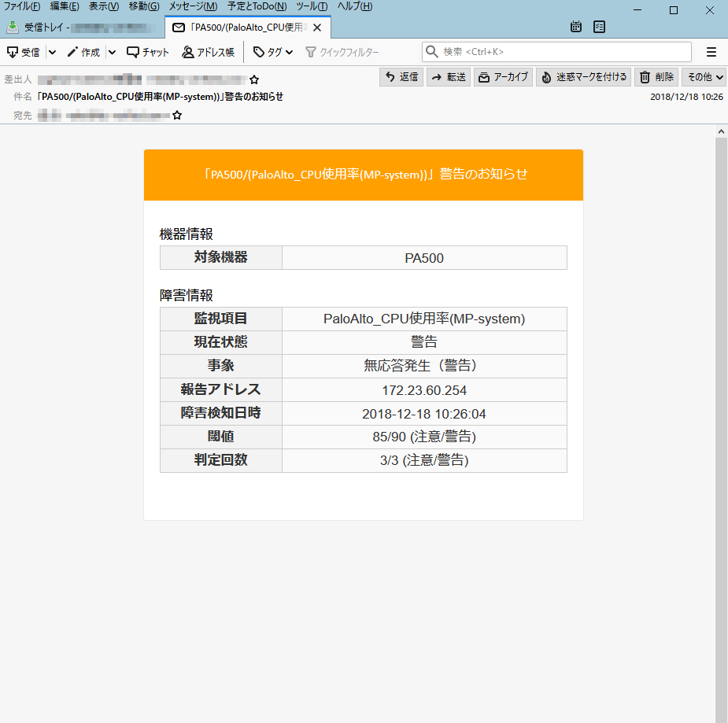The width and height of the screenshot is (728, 723).
Task: Open the tasks tab icon
Action: tap(600, 27)
